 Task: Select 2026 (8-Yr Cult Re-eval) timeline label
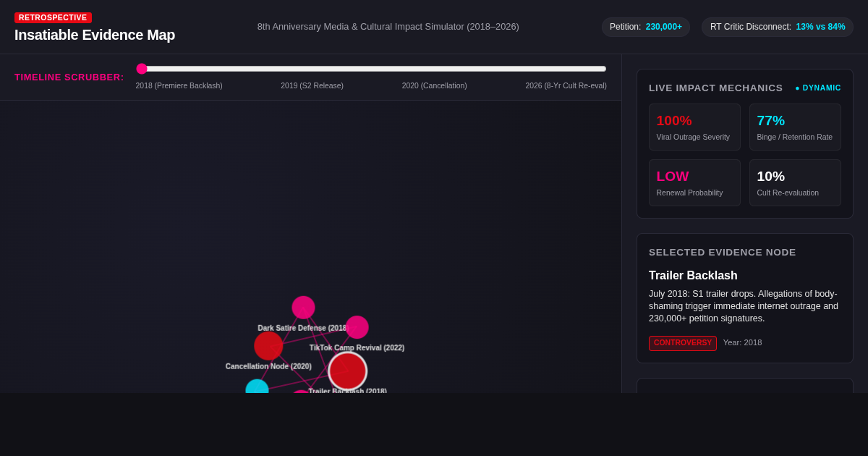(566, 85)
